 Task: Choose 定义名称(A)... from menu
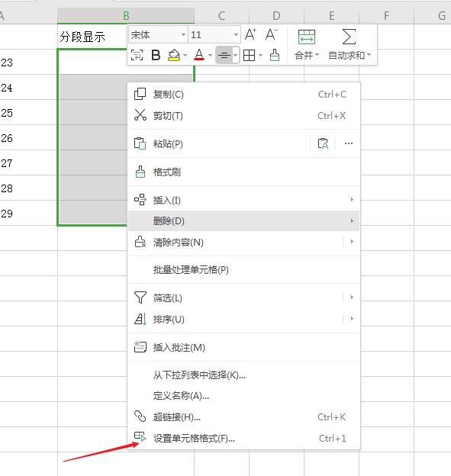(244, 396)
